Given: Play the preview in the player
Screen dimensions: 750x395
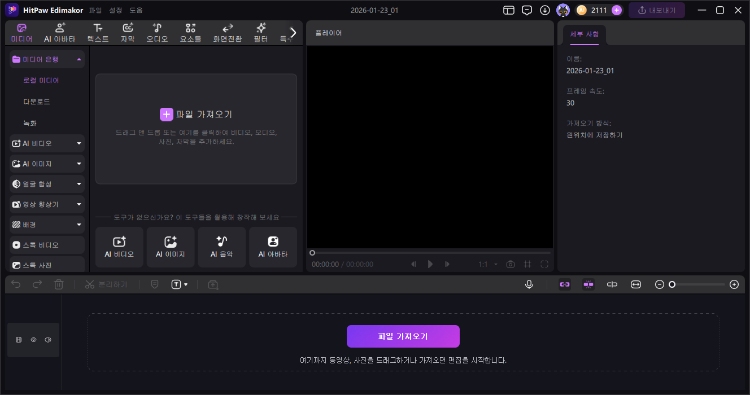Looking at the screenshot, I should pyautogui.click(x=430, y=264).
